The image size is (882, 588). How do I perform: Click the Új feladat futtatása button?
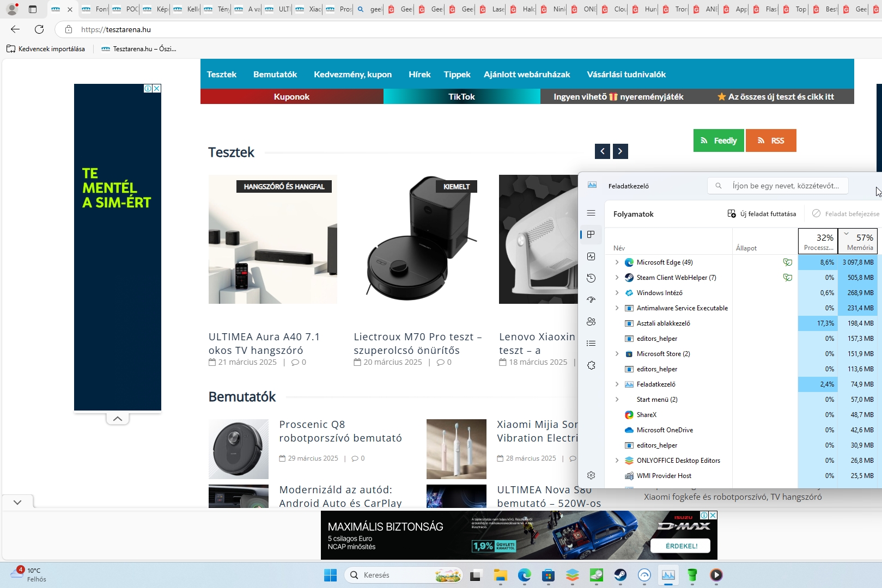coord(762,214)
